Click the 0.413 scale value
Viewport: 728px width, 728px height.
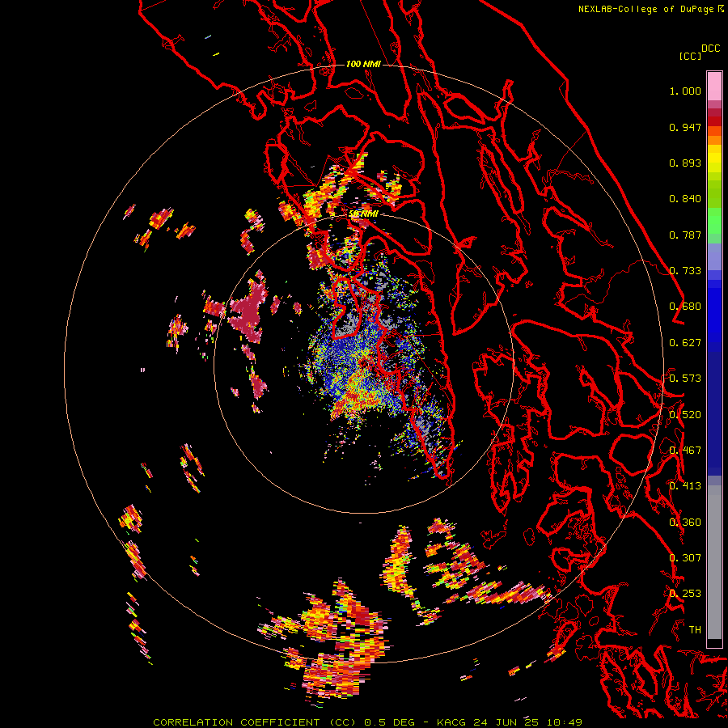(685, 486)
